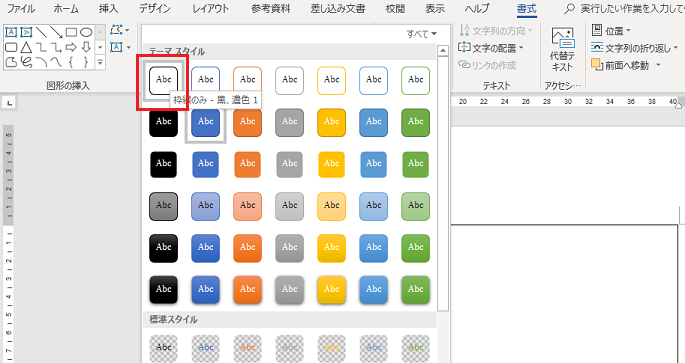Show next row of shapes gallery
Screen dimensions: 685x363
100,47
